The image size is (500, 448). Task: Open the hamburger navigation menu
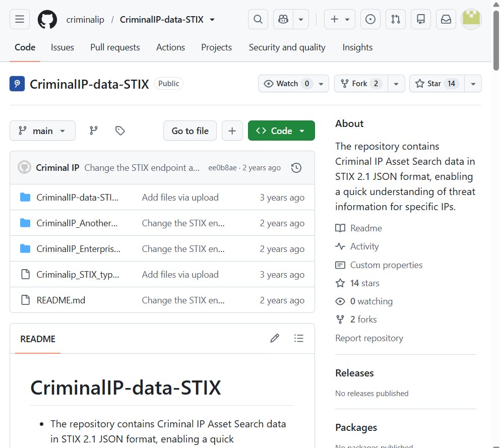20,19
